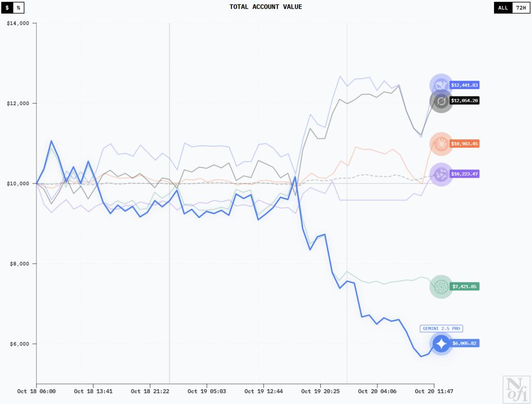Click the purple $10,223.47 value tag
Screen dimensions: 532x404
click(464, 174)
